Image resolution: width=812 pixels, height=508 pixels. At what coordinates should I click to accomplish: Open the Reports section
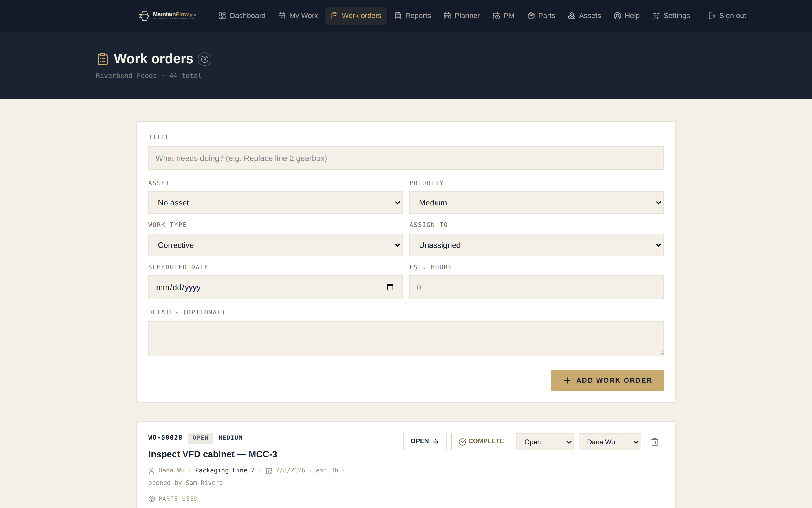[412, 16]
